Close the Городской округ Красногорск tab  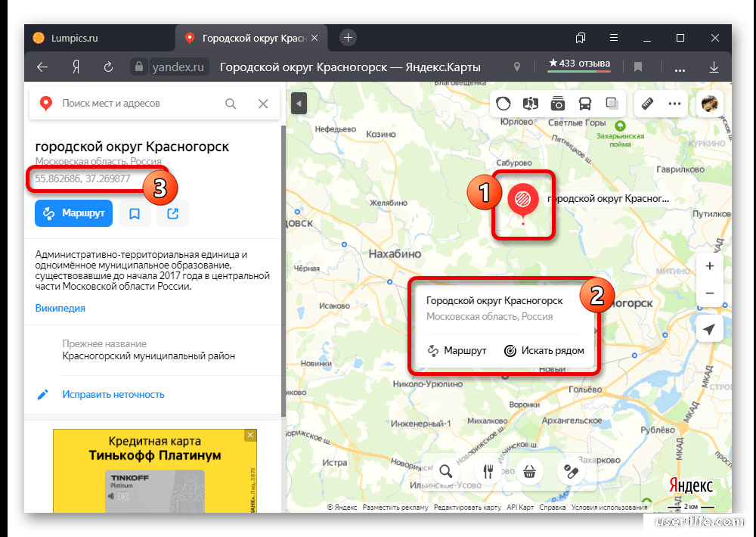point(314,38)
